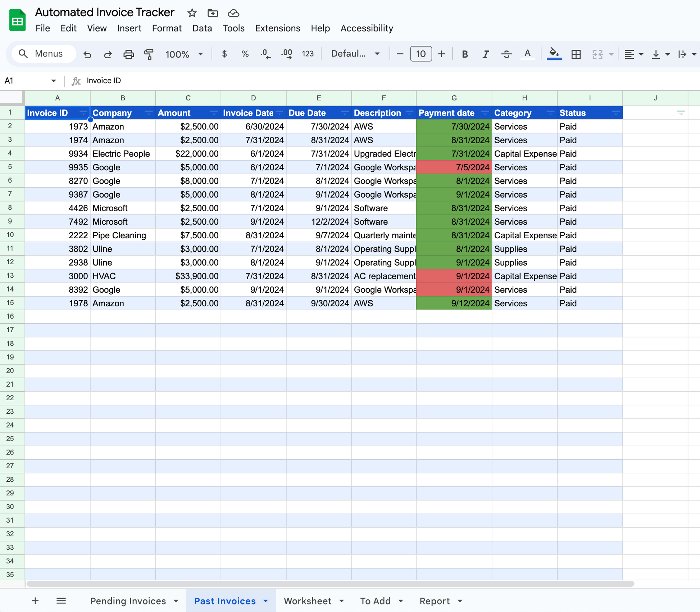Click the add new sheet button
The height and width of the screenshot is (612, 700).
pyautogui.click(x=35, y=600)
